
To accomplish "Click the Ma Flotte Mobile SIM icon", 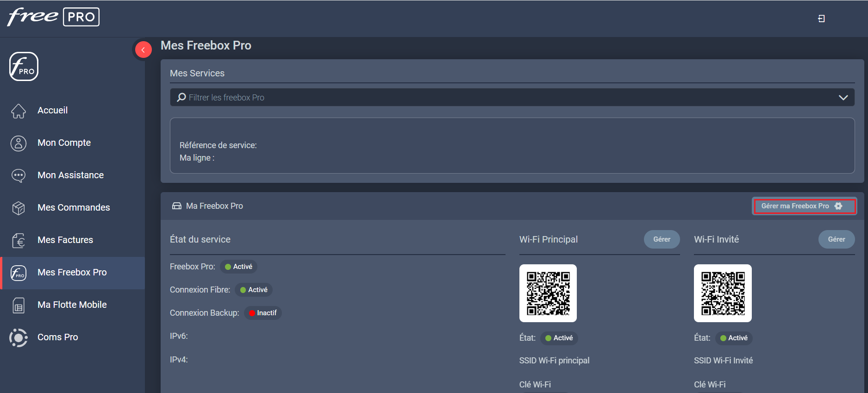I will [x=19, y=305].
